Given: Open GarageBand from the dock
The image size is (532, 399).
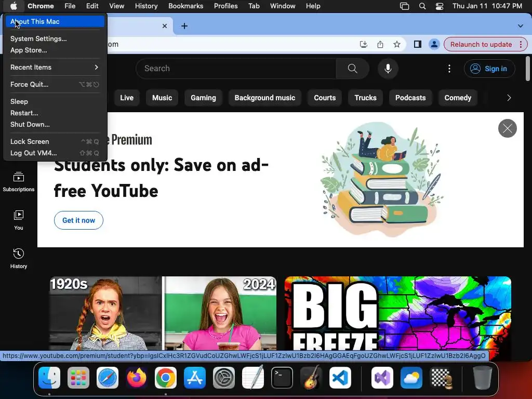Looking at the screenshot, I should pos(311,378).
